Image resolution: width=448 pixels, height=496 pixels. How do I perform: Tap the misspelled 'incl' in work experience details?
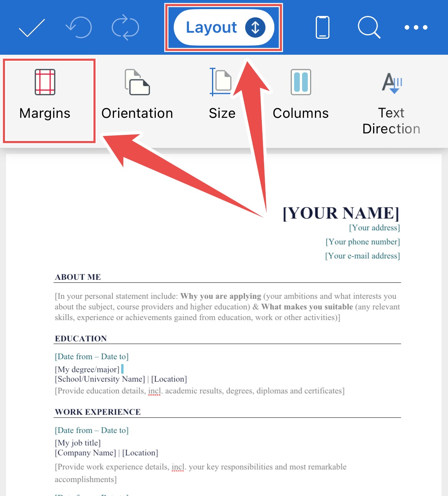(178, 467)
